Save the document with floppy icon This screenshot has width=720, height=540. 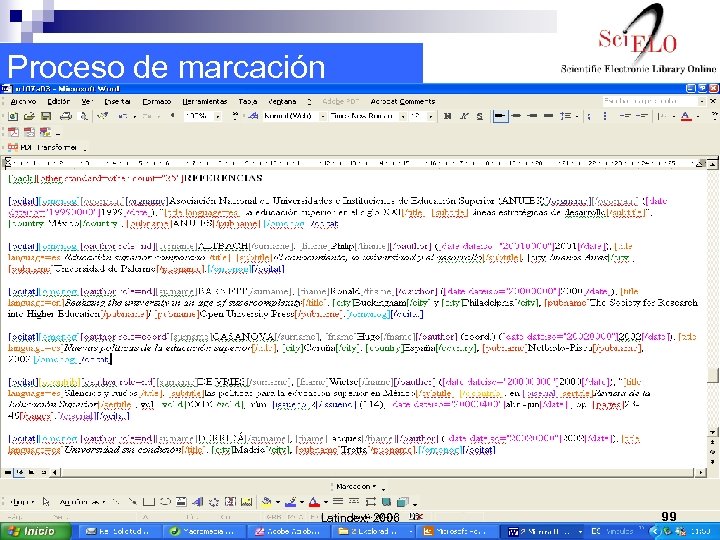pos(46,117)
